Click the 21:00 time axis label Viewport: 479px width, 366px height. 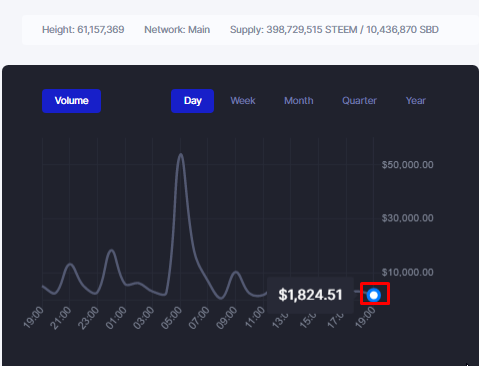[61, 318]
